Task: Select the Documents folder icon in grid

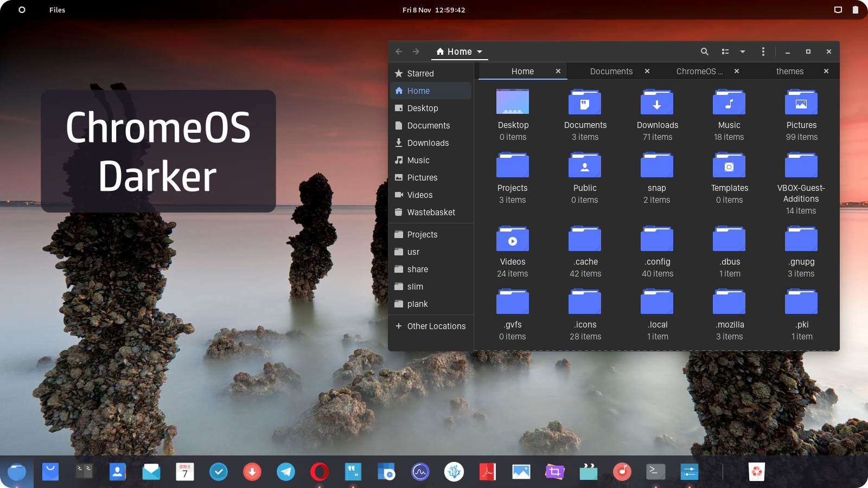Action: tap(585, 102)
